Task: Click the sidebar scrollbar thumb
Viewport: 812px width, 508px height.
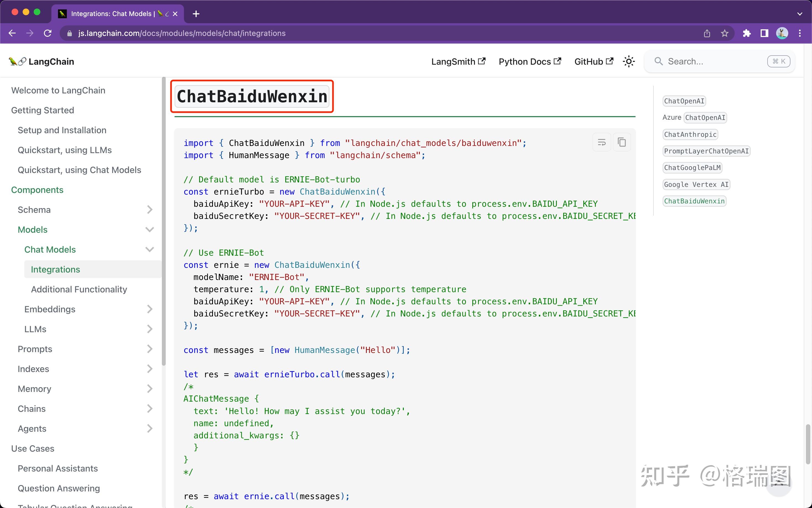Action: pyautogui.click(x=164, y=221)
